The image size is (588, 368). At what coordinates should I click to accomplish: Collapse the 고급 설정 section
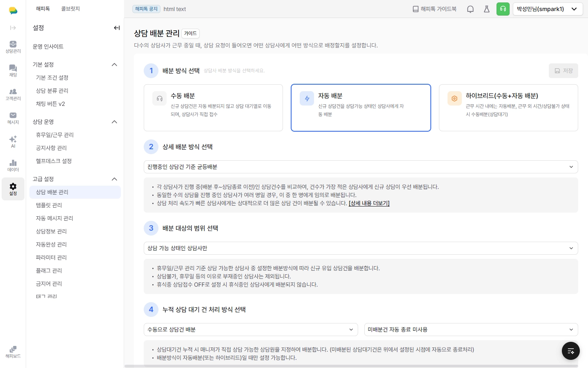tap(114, 179)
